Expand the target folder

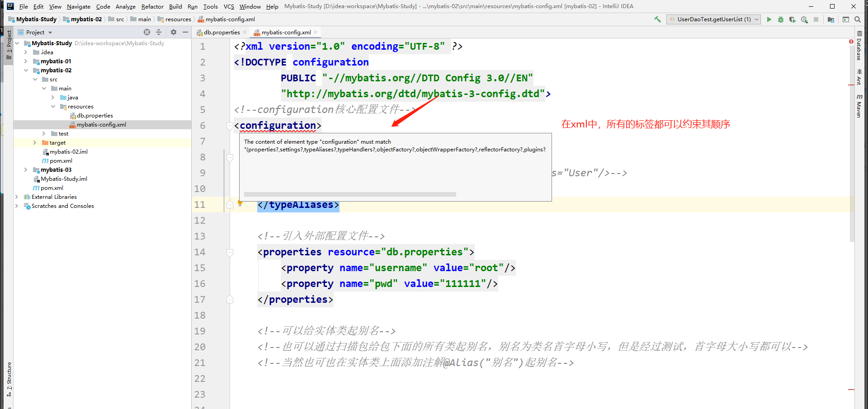pos(35,143)
